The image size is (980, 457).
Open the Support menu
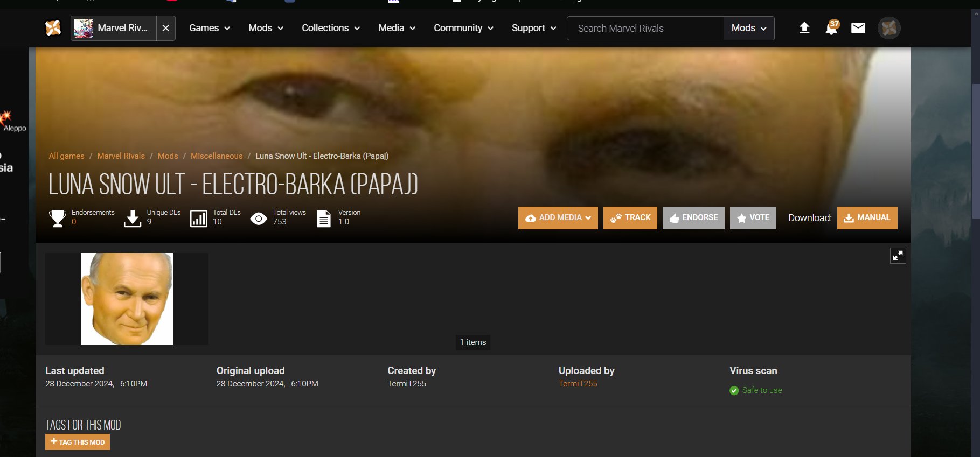[534, 28]
